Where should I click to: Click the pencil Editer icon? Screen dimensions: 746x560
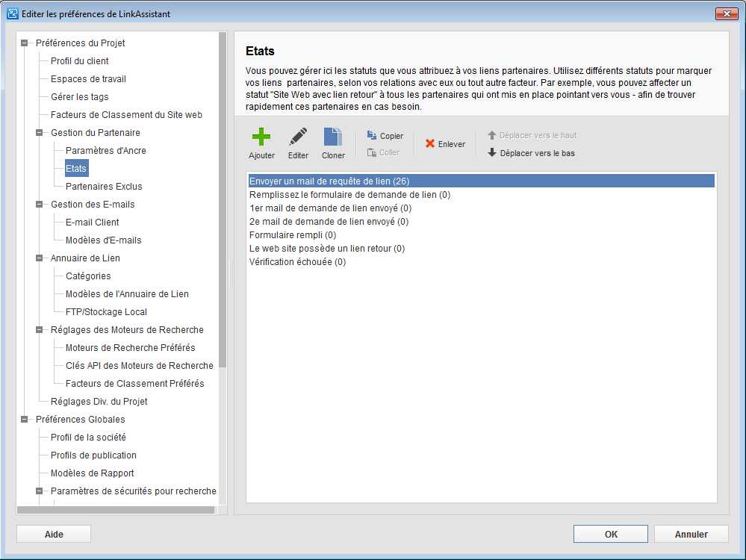(298, 137)
